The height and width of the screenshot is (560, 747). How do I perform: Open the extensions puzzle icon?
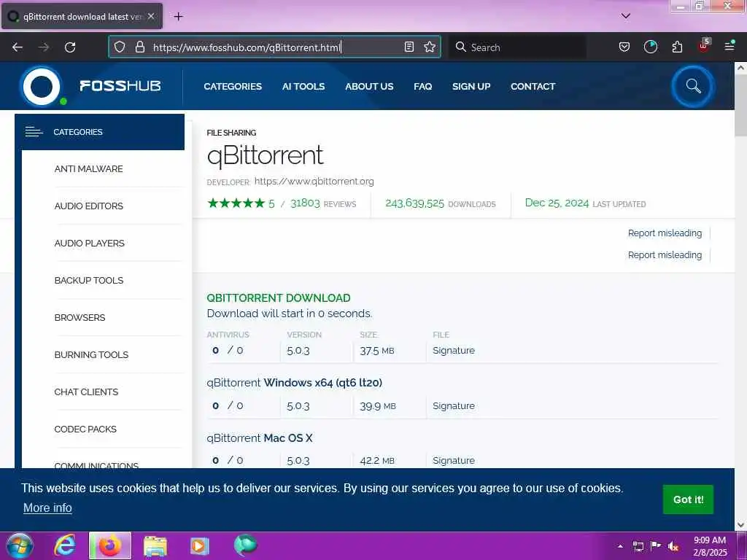pyautogui.click(x=677, y=47)
